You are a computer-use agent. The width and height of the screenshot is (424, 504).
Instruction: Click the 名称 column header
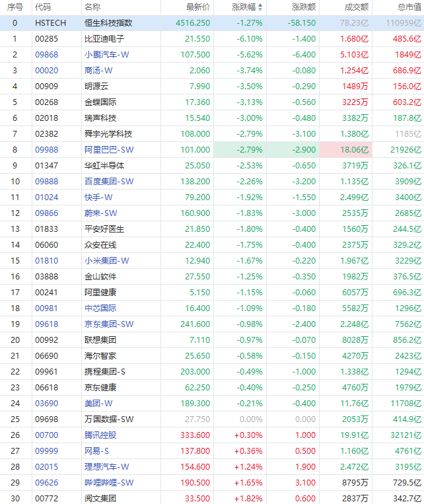[92, 7]
